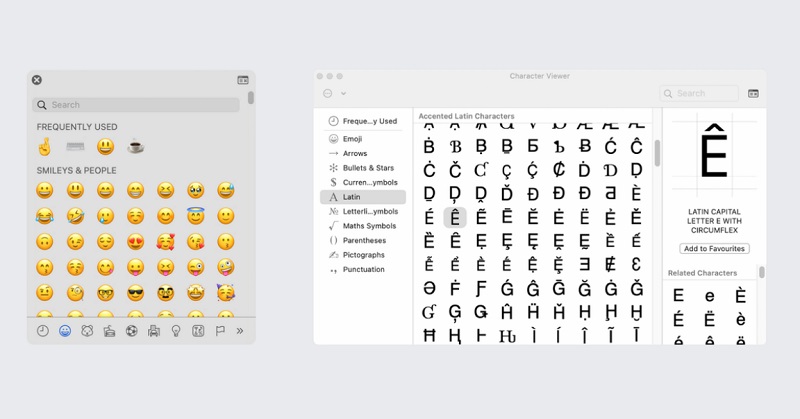Screen dimensions: 800x419
Task: Choose Bullets & Stars in the sidebar
Action: click(x=369, y=168)
